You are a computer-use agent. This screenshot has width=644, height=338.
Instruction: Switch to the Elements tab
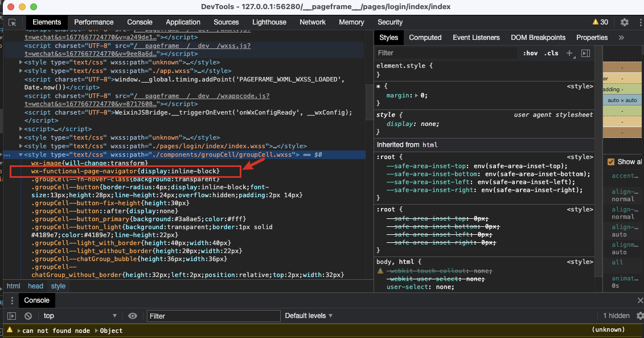[x=47, y=22]
